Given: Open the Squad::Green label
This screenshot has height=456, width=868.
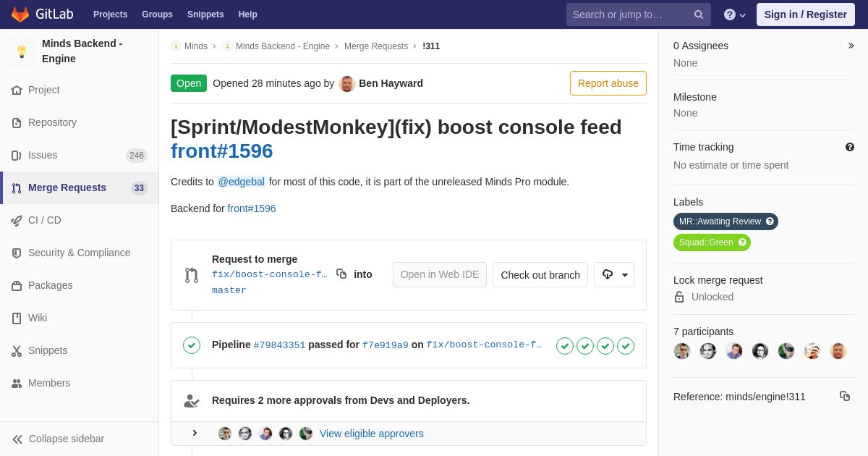Looking at the screenshot, I should (707, 242).
